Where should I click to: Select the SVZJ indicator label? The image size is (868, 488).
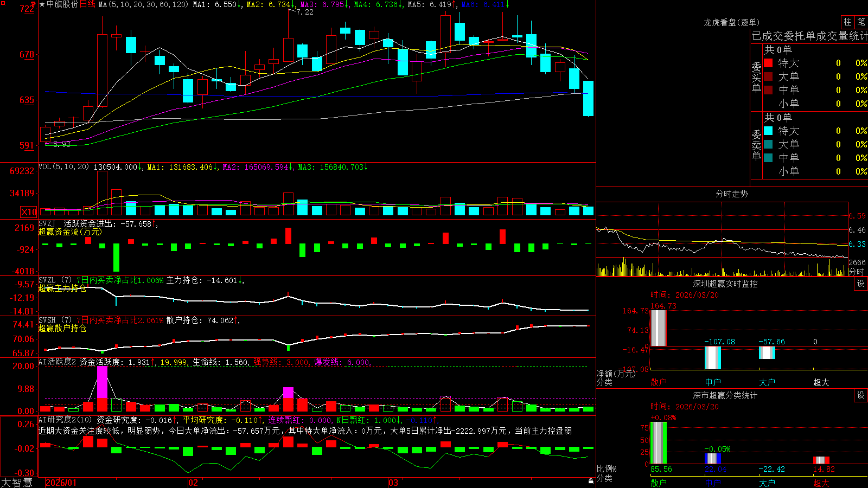coord(47,223)
